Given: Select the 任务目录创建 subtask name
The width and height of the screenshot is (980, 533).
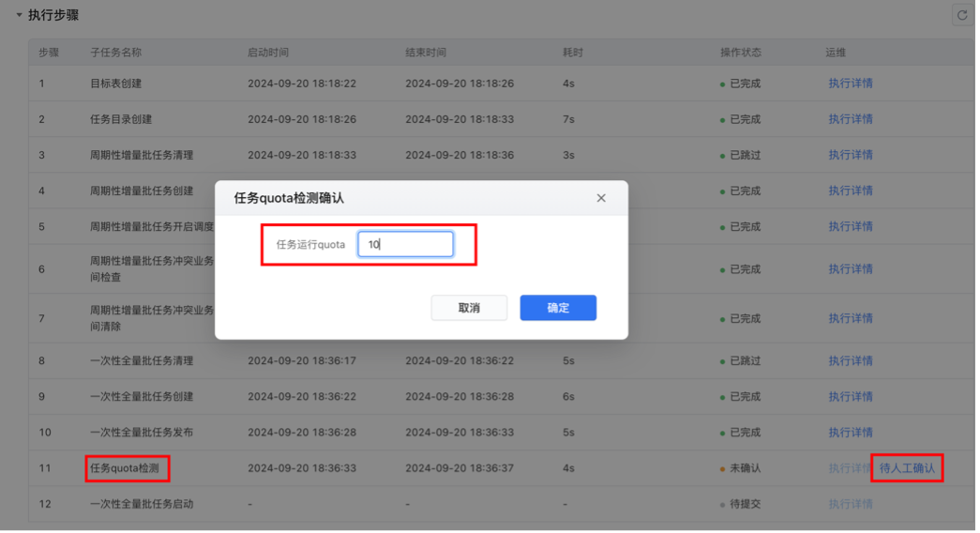Looking at the screenshot, I should pyautogui.click(x=122, y=119).
